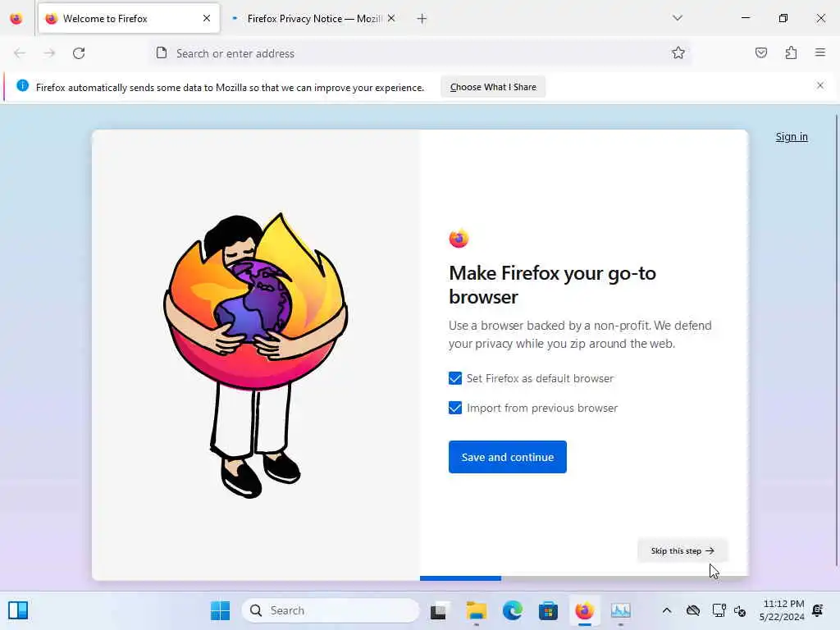Open Task View on taskbar
The height and width of the screenshot is (630, 840).
coord(438,610)
